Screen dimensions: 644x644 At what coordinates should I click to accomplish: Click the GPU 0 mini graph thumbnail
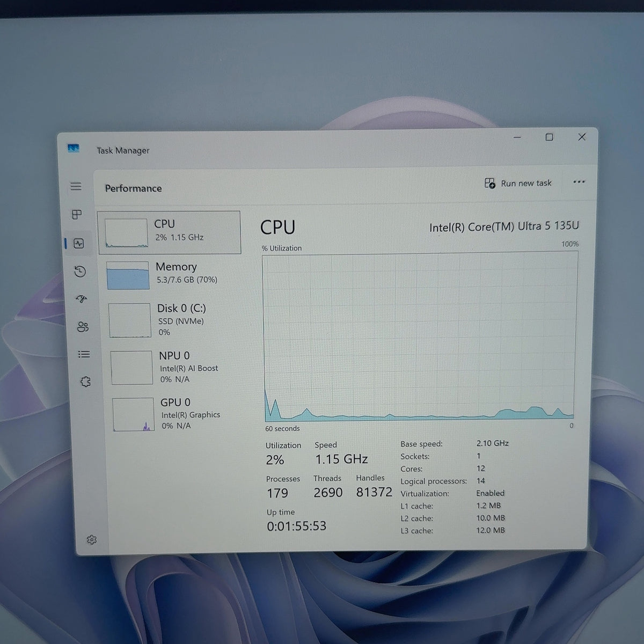[134, 414]
